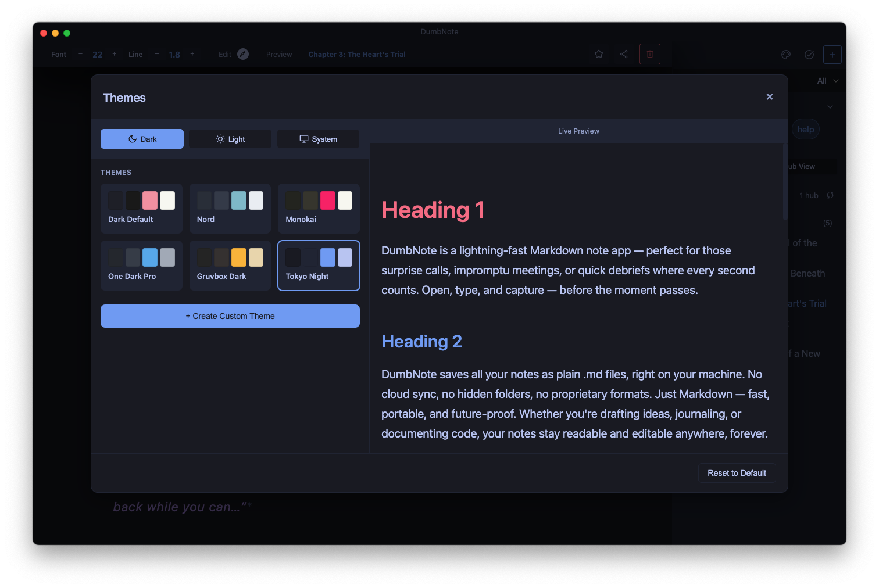This screenshot has height=588, width=879.
Task: Click the Heading 2 preview text
Action: [422, 342]
